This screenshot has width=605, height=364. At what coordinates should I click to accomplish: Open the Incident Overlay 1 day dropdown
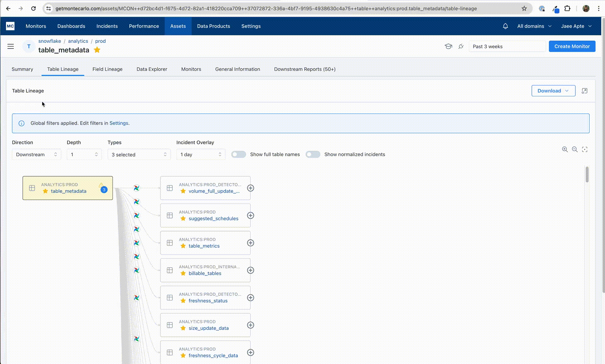(201, 154)
